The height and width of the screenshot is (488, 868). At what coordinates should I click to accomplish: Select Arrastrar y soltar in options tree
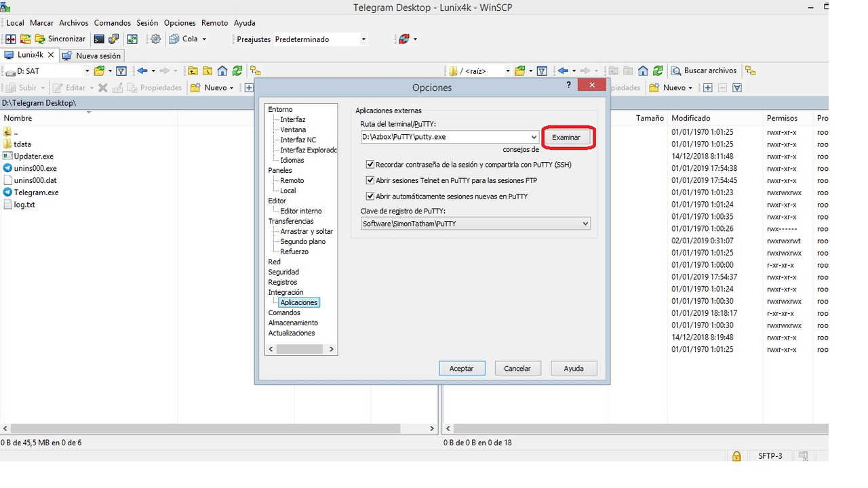click(307, 231)
